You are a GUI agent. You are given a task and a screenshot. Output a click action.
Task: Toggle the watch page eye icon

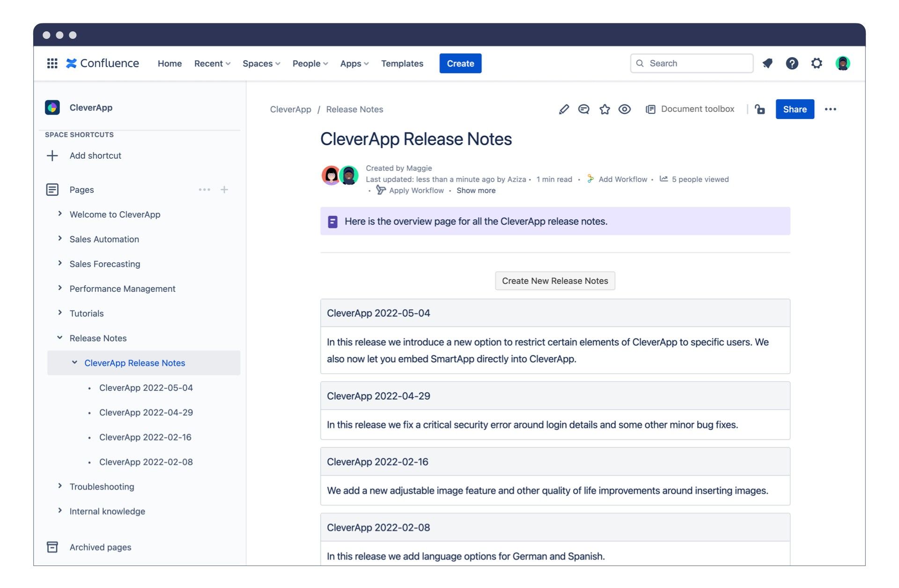pyautogui.click(x=625, y=109)
